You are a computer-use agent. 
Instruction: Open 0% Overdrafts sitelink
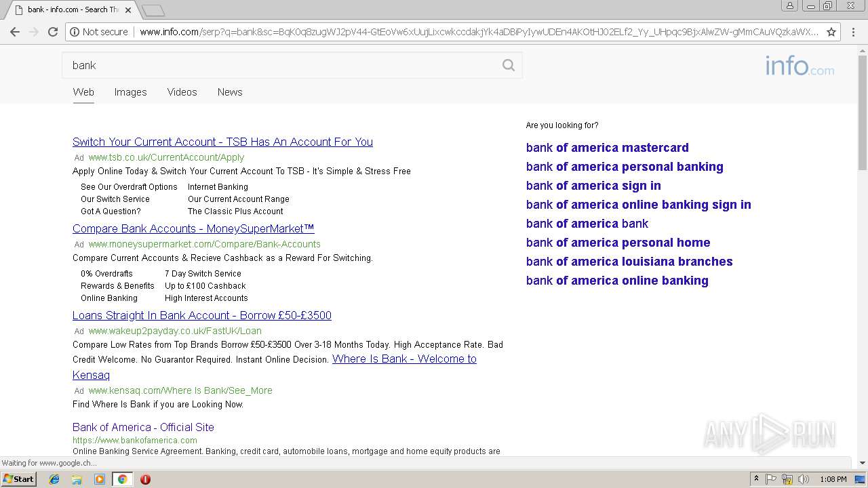tap(106, 274)
